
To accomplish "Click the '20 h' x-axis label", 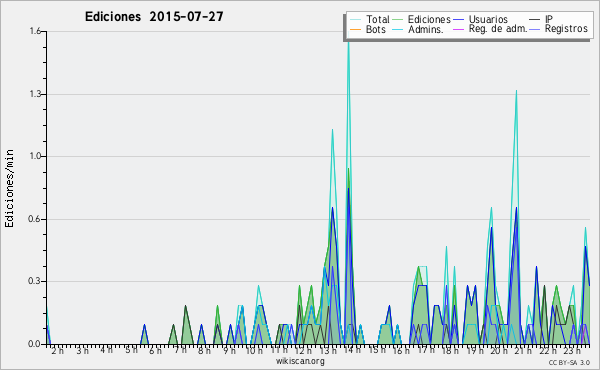I will (499, 350).
